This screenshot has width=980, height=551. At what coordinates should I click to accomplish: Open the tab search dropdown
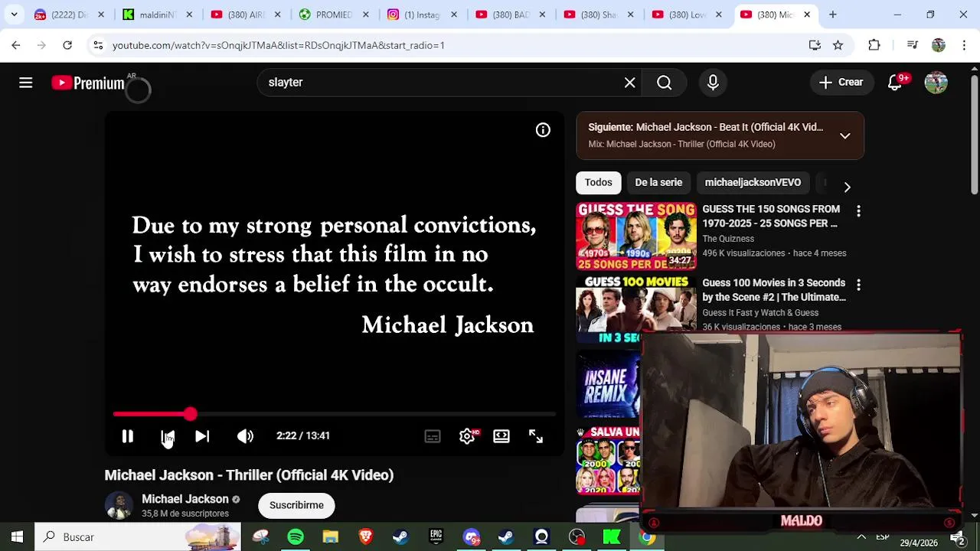(x=14, y=15)
